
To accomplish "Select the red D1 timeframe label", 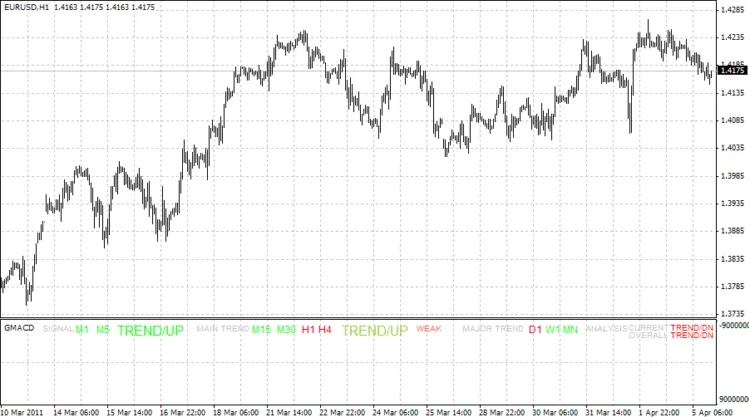I will pos(535,329).
